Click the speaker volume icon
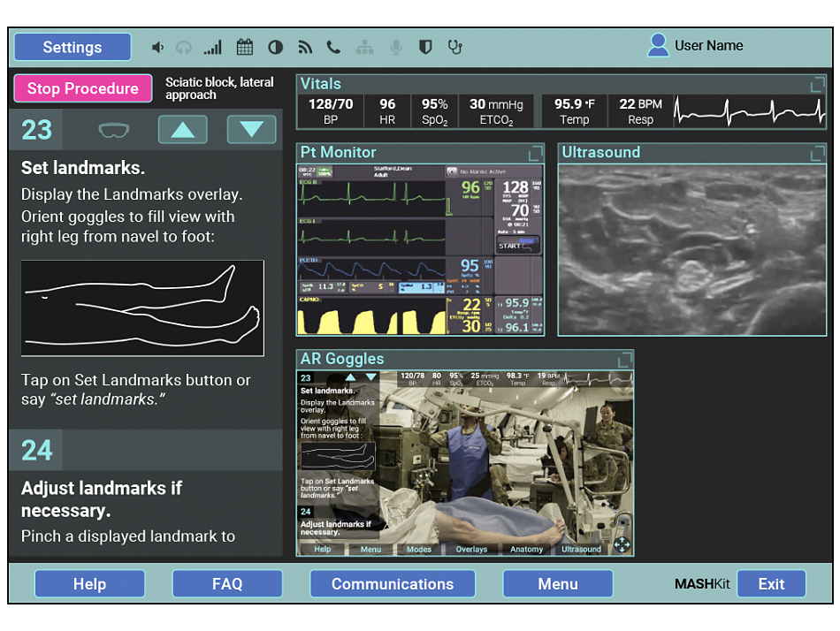 (157, 48)
